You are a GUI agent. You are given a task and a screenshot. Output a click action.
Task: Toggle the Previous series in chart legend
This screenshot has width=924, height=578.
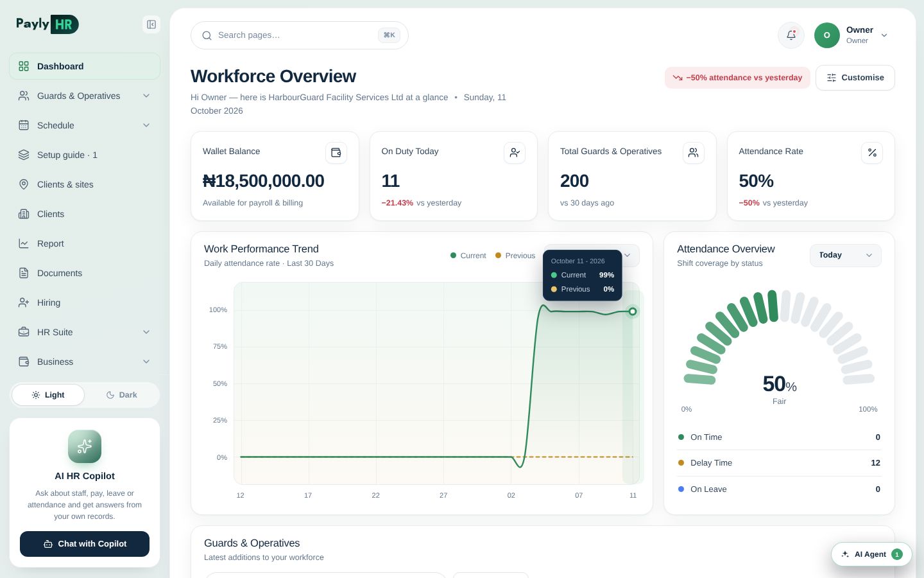515,256
